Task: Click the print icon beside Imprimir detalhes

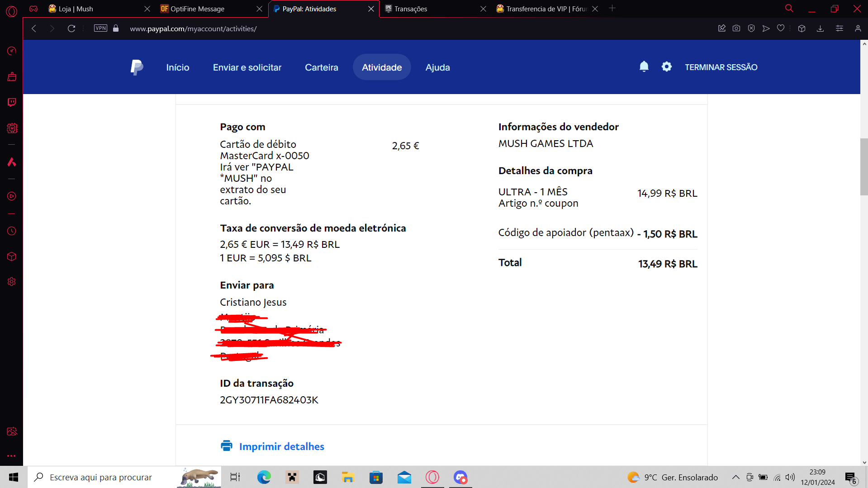Action: pyautogui.click(x=227, y=446)
